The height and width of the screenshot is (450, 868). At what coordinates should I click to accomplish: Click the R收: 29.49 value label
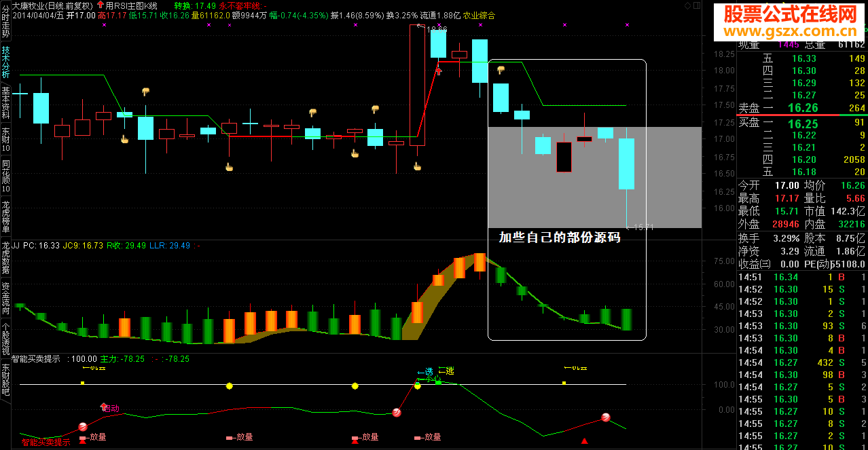[x=126, y=244]
